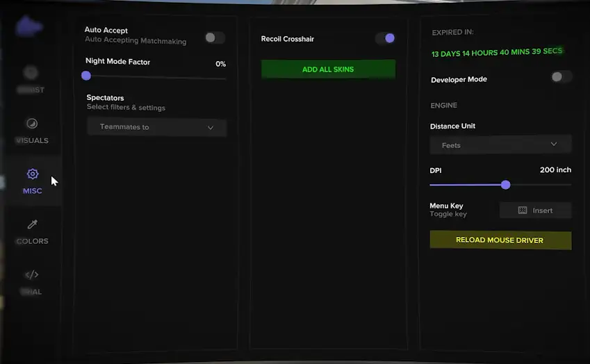590x364 pixels.
Task: Enable the Auto Accept toggle
Action: point(215,38)
